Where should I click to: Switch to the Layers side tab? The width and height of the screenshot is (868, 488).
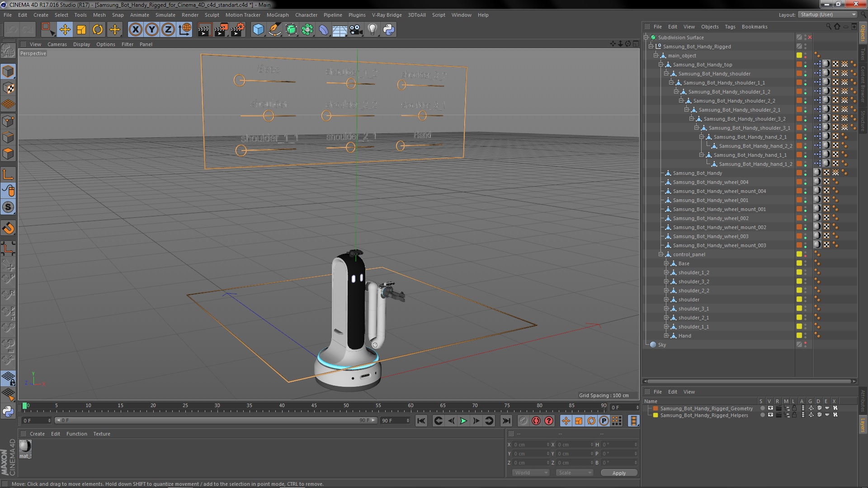pyautogui.click(x=863, y=425)
